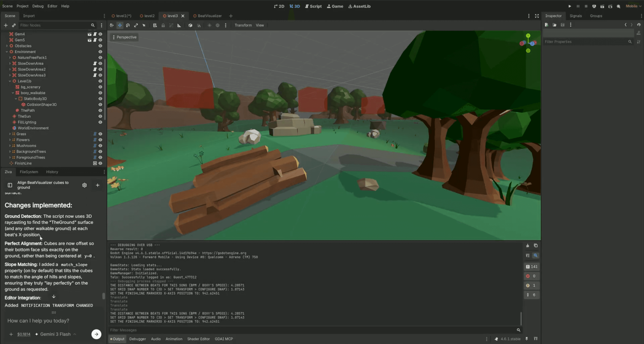644x344 pixels.
Task: Select the Move mode tool in the 3D toolbar
Action: (x=120, y=25)
